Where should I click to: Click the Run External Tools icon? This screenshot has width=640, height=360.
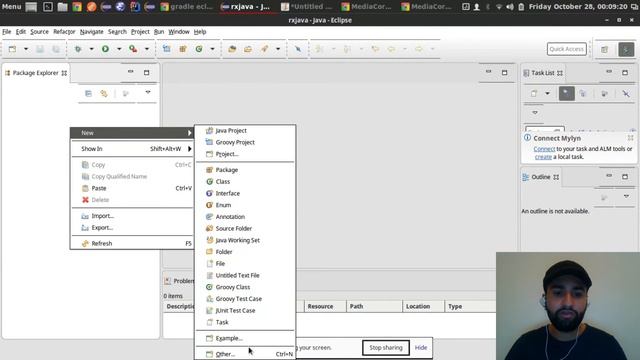(x=133, y=49)
